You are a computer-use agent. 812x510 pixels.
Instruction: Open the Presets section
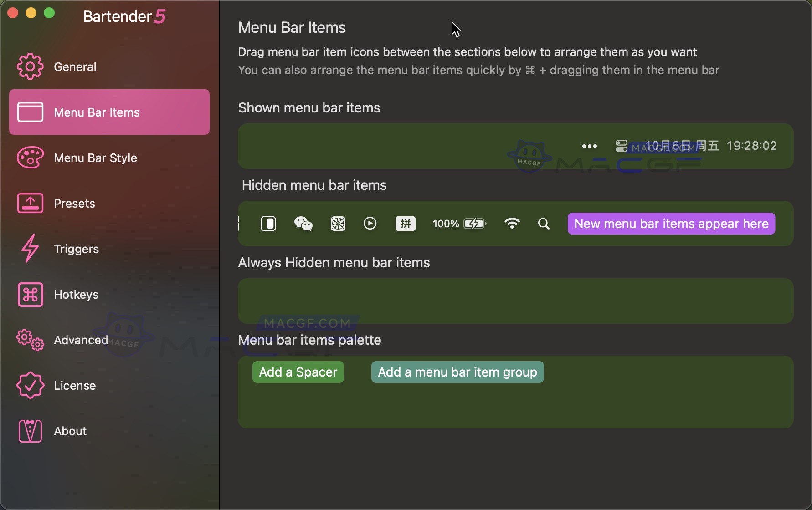tap(74, 204)
